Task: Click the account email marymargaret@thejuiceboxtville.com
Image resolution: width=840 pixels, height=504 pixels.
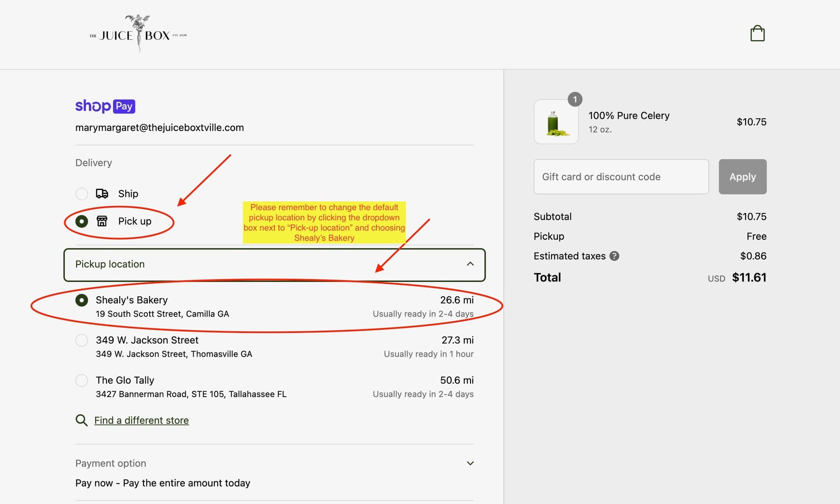Action: tap(160, 127)
